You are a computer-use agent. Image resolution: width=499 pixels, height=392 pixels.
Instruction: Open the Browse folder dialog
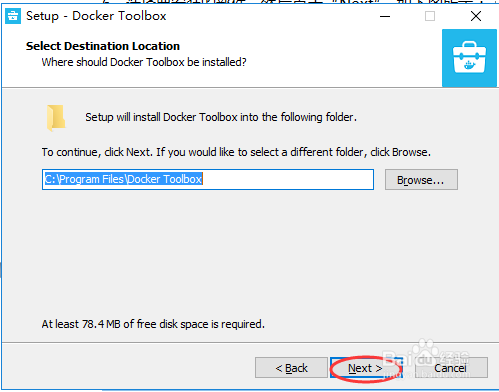click(421, 180)
